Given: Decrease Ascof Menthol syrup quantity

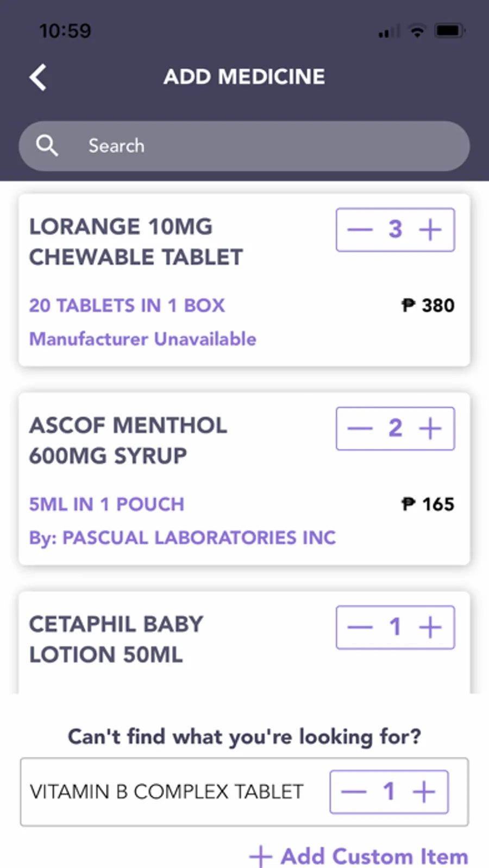Looking at the screenshot, I should [360, 429].
